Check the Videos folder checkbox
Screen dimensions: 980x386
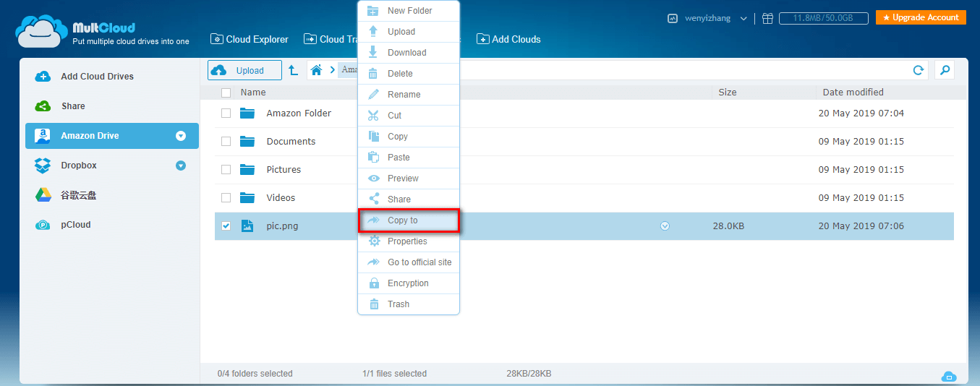[226, 198]
